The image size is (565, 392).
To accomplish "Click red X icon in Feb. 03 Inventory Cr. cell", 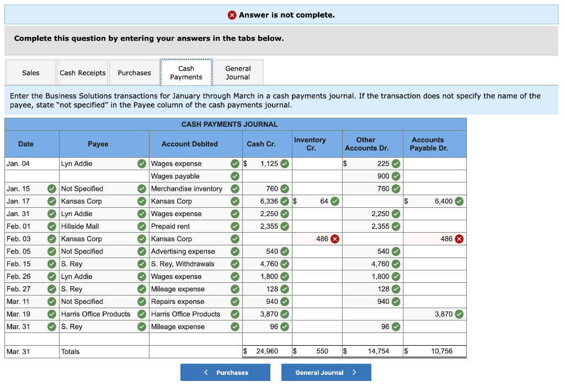I will click(335, 239).
